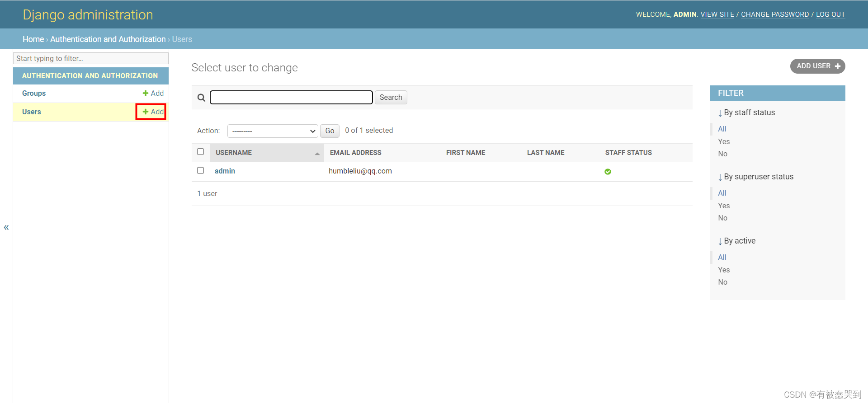Viewport: 868px width, 403px height.
Task: Filter superuser status by All
Action: (x=722, y=193)
